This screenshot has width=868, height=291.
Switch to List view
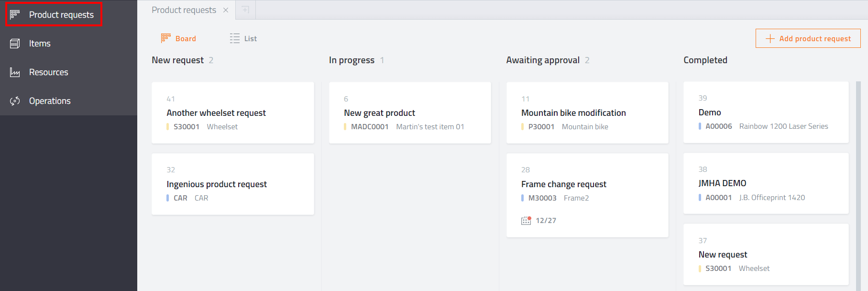coord(243,38)
